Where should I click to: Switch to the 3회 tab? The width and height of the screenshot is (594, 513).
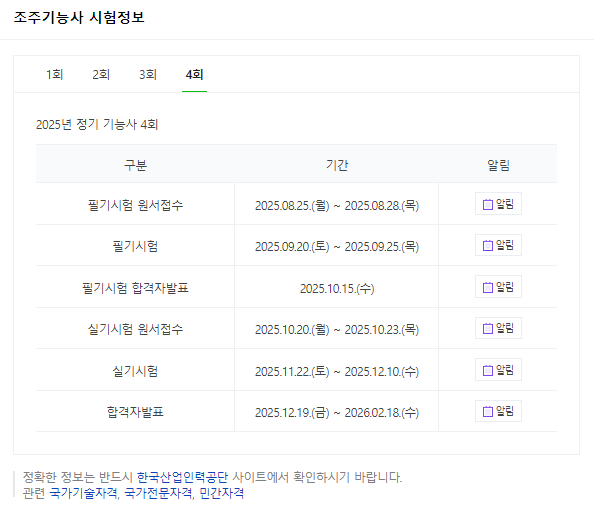(148, 74)
